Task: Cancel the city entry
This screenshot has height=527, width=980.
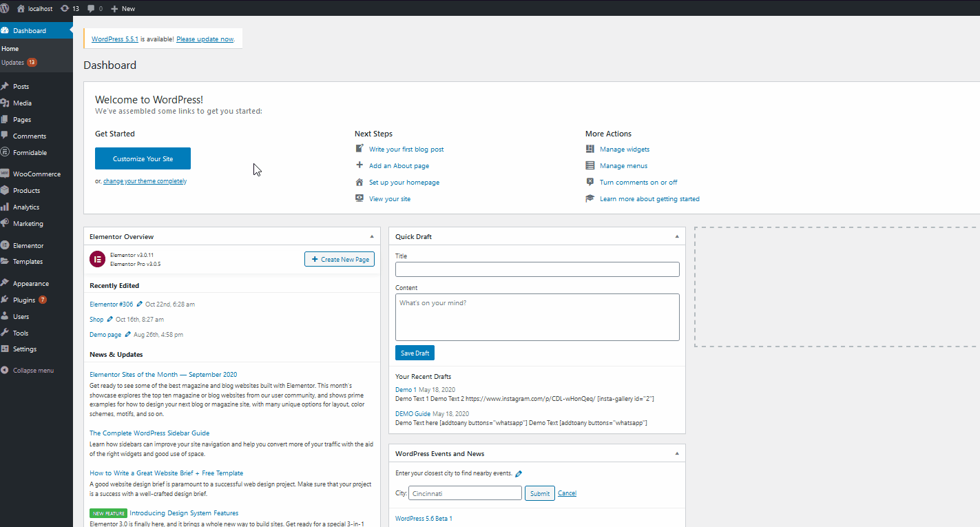Action: (567, 493)
